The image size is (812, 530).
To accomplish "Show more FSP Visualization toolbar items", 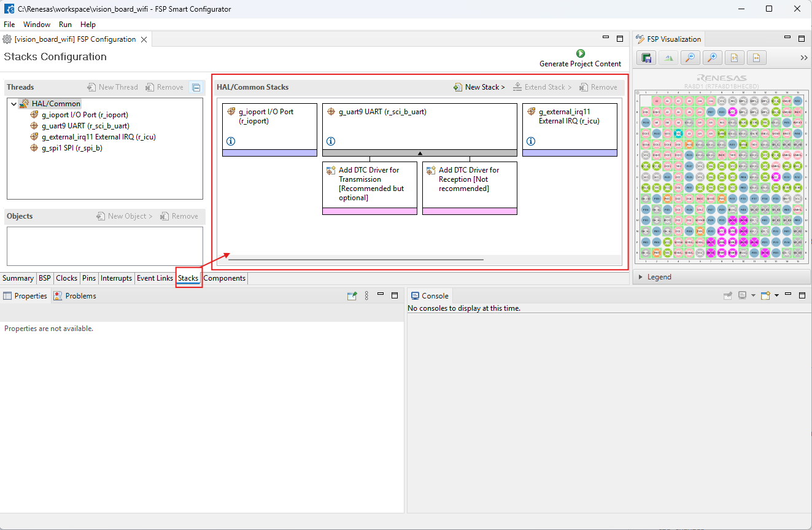I will click(x=804, y=58).
